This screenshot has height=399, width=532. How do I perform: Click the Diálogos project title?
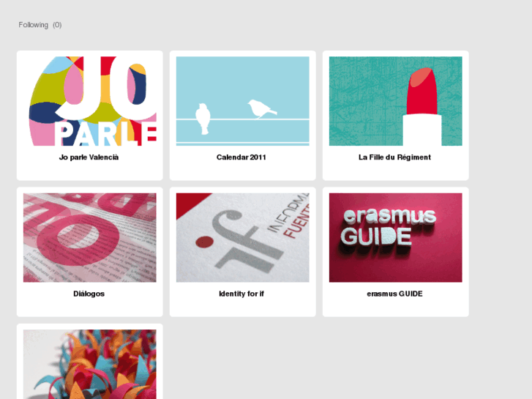point(89,294)
